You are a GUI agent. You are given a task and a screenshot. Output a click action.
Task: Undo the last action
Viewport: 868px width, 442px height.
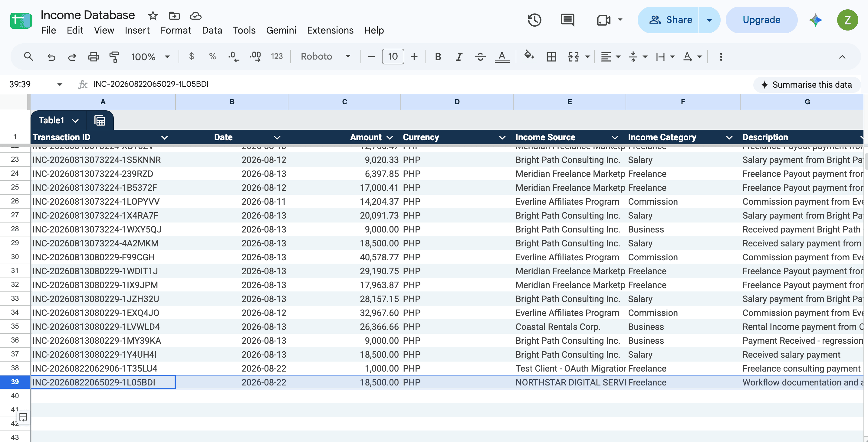51,57
